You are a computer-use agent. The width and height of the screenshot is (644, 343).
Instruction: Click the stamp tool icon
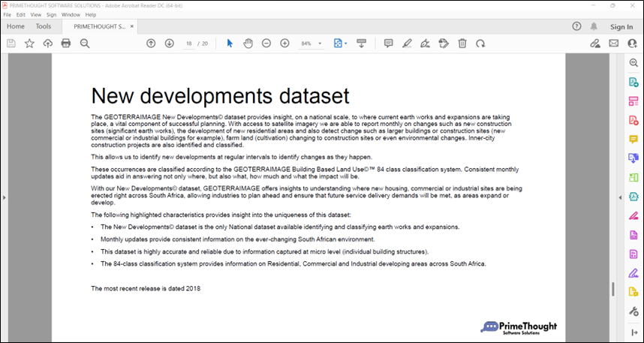pos(444,43)
